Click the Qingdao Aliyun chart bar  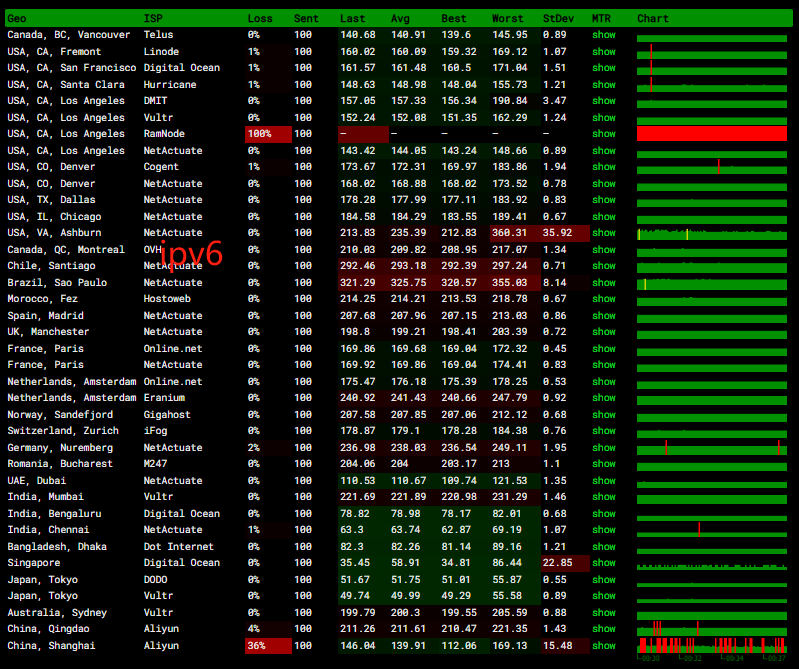712,629
